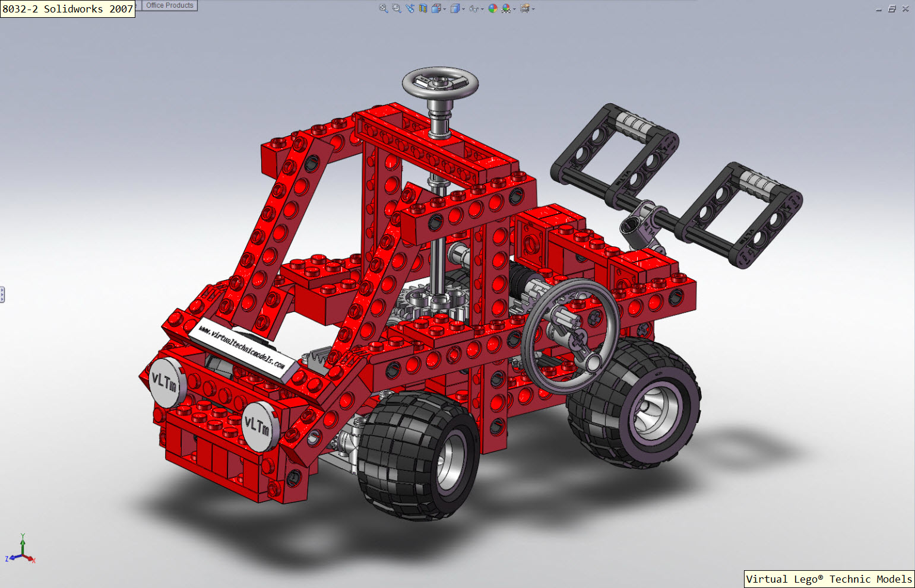Click the View Orientation cube icon

click(x=436, y=8)
